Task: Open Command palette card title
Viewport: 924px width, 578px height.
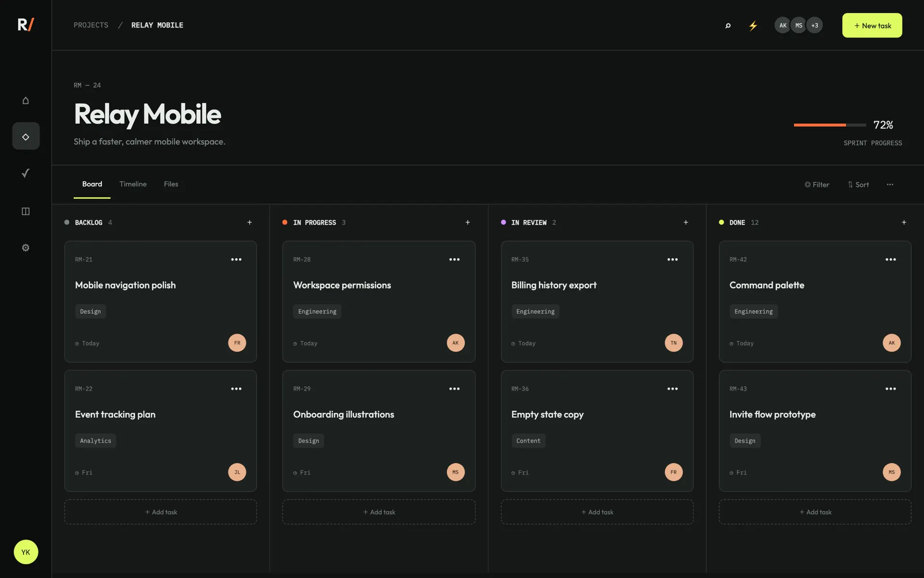Action: tap(767, 285)
